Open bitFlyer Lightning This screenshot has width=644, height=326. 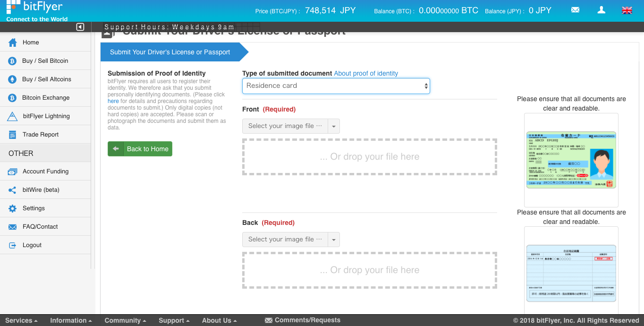pyautogui.click(x=45, y=116)
